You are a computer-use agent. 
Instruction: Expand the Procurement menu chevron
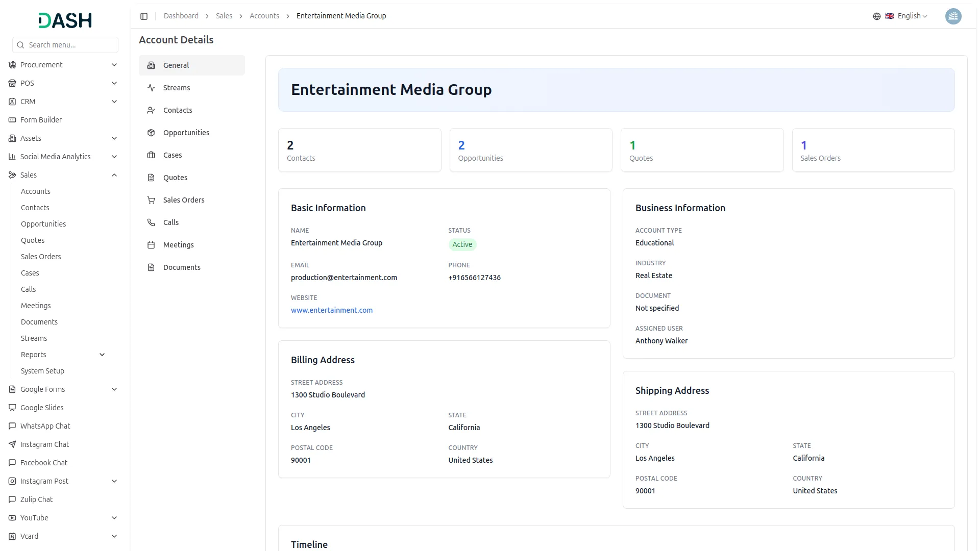[114, 65]
